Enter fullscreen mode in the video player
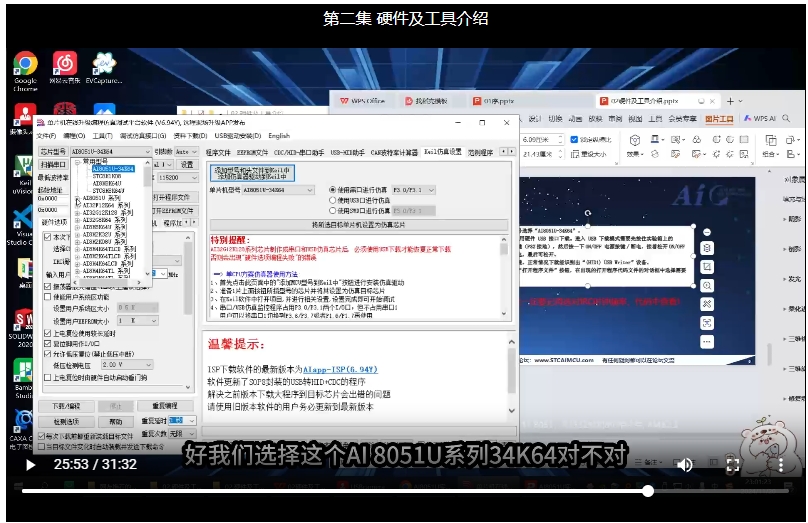Image resolution: width=808 pixels, height=523 pixels. 732,465
